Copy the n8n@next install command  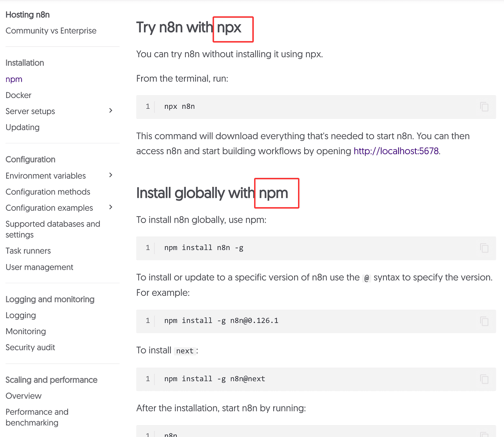[484, 379]
